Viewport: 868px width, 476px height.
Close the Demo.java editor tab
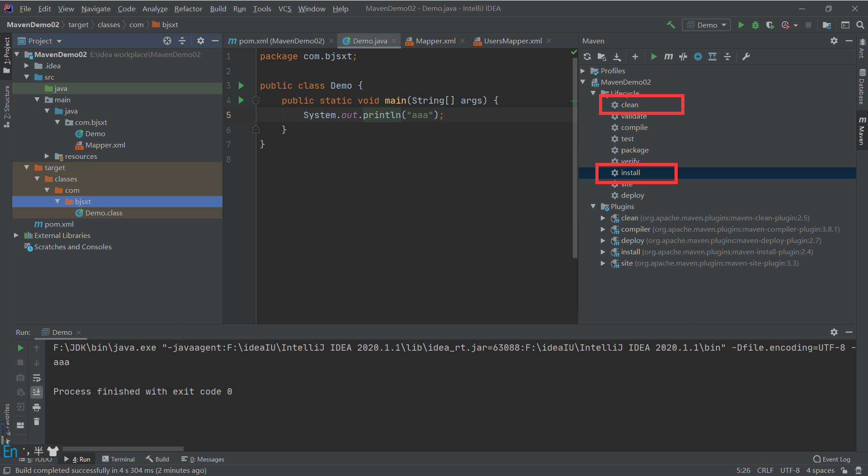[x=394, y=41]
